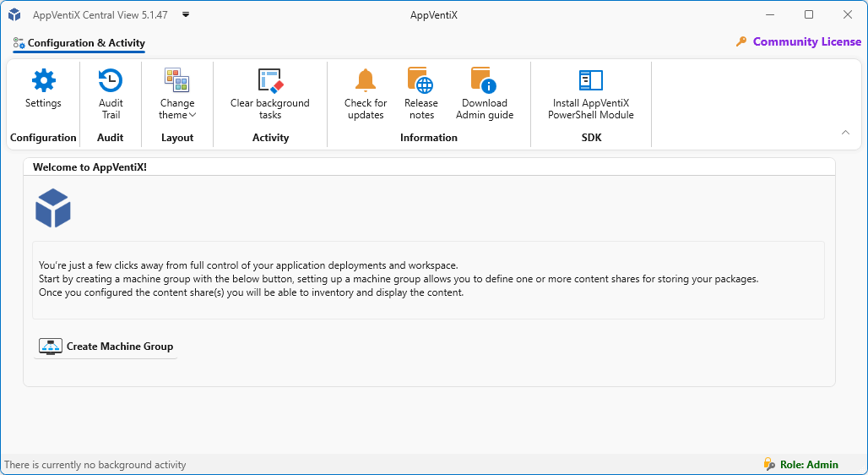
Task: Open the Community License link
Action: click(x=806, y=41)
